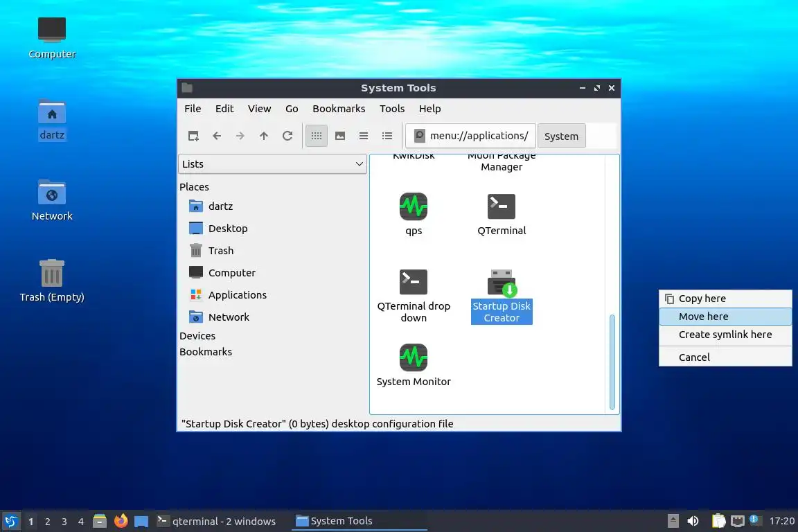798x532 pixels.
Task: Switch to detailed list view
Action: click(x=387, y=136)
